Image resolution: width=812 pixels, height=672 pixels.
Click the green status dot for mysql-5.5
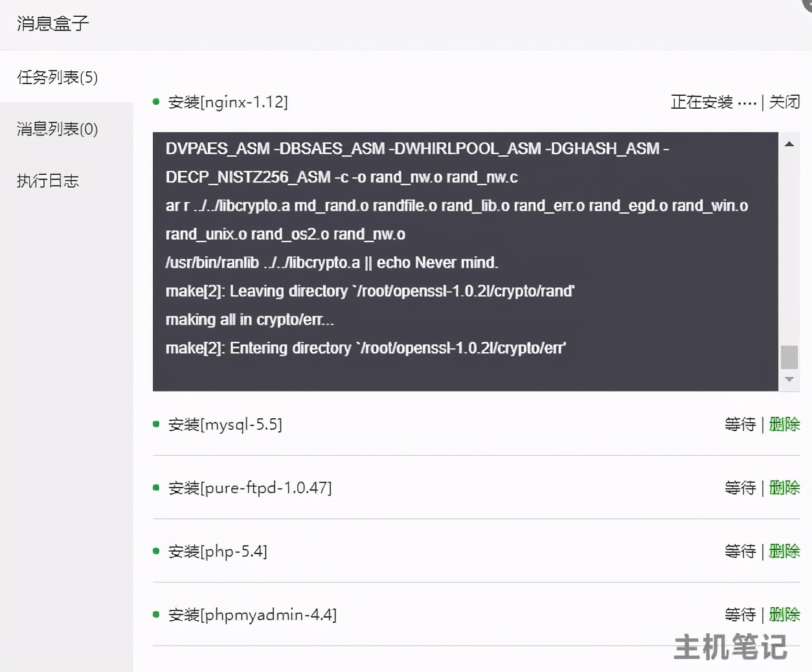coord(155,424)
